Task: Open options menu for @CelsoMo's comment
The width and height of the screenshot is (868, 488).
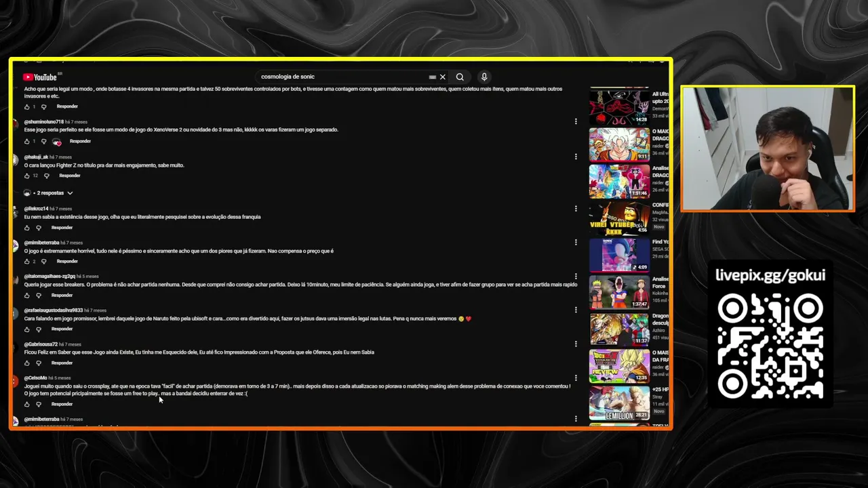Action: (x=576, y=378)
